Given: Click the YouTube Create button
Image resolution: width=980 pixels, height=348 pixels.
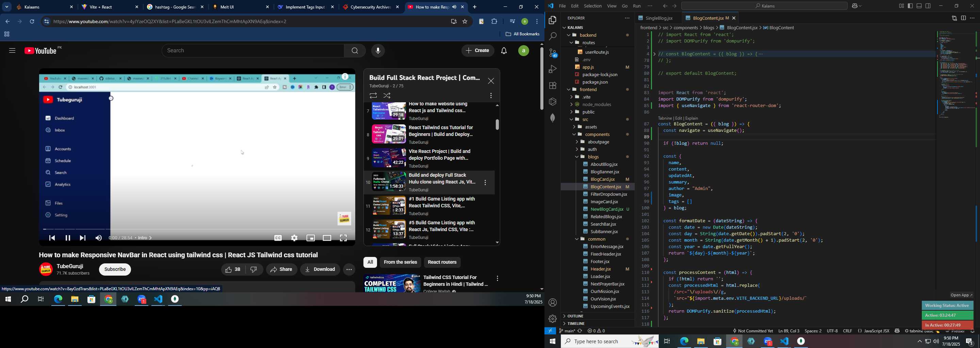Looking at the screenshot, I should 478,51.
